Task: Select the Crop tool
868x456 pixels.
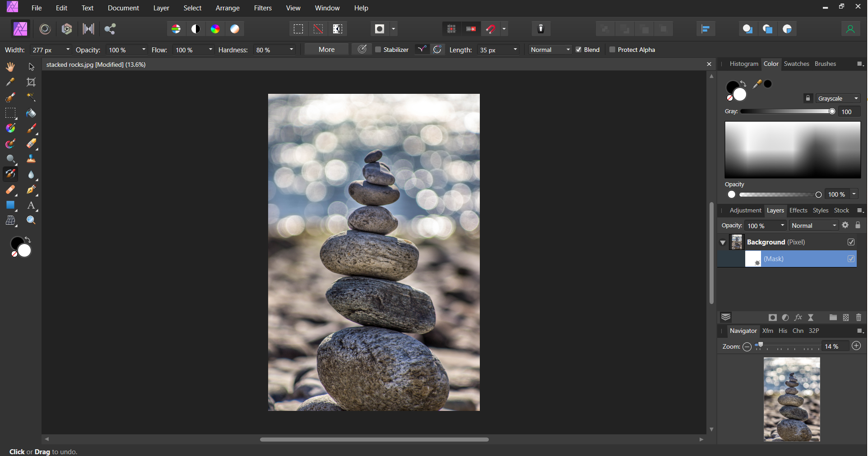Action: (31, 82)
